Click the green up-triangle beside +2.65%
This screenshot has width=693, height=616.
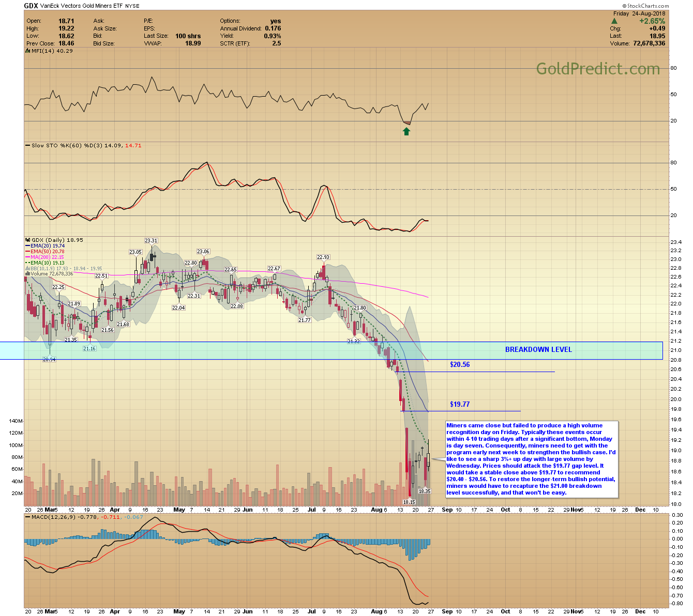[614, 21]
